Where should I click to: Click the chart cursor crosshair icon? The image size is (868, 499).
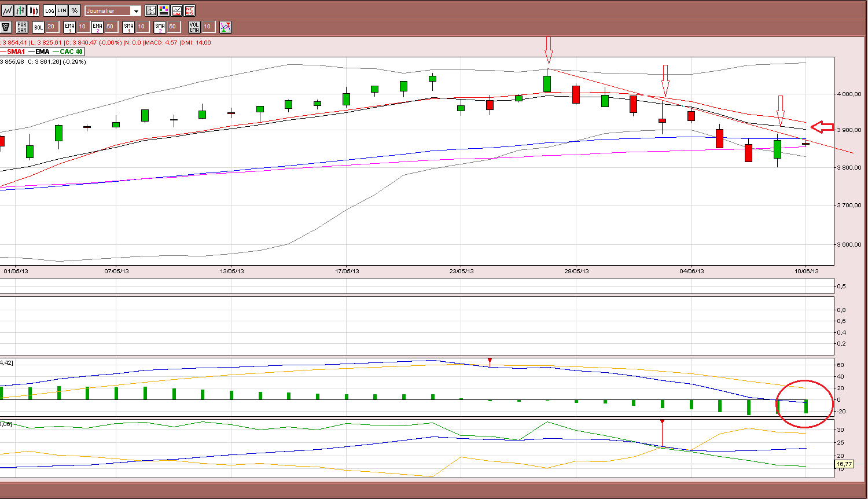(151, 10)
